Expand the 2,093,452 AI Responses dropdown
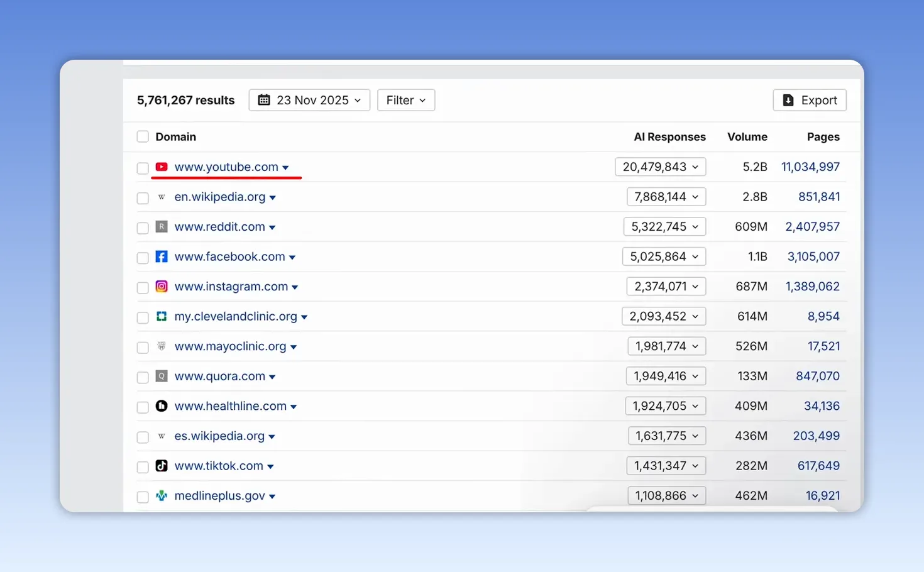The image size is (924, 572). click(664, 316)
